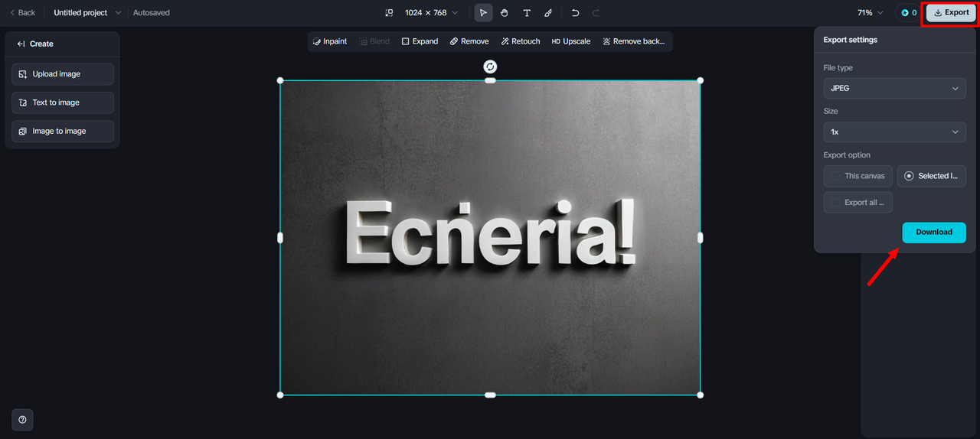This screenshot has height=439, width=980.
Task: Open the 1024 × 768 canvas size dropdown
Action: [x=432, y=12]
